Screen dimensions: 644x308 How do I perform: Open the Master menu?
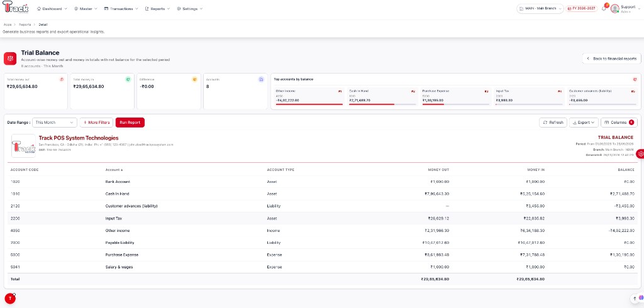tap(86, 9)
